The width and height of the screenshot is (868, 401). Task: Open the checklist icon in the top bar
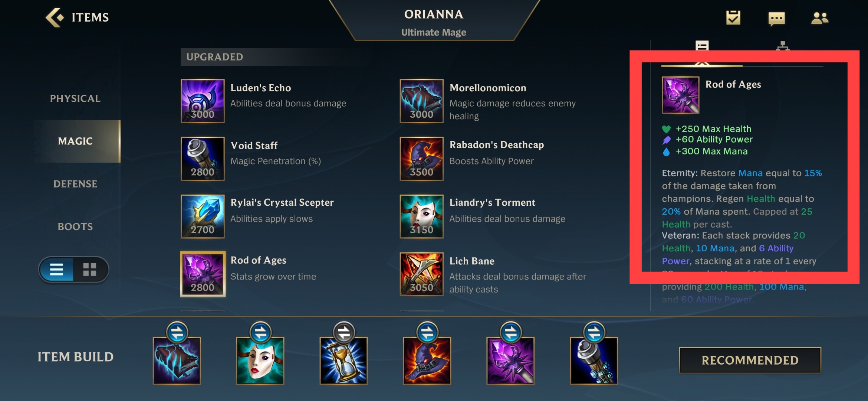pos(733,18)
